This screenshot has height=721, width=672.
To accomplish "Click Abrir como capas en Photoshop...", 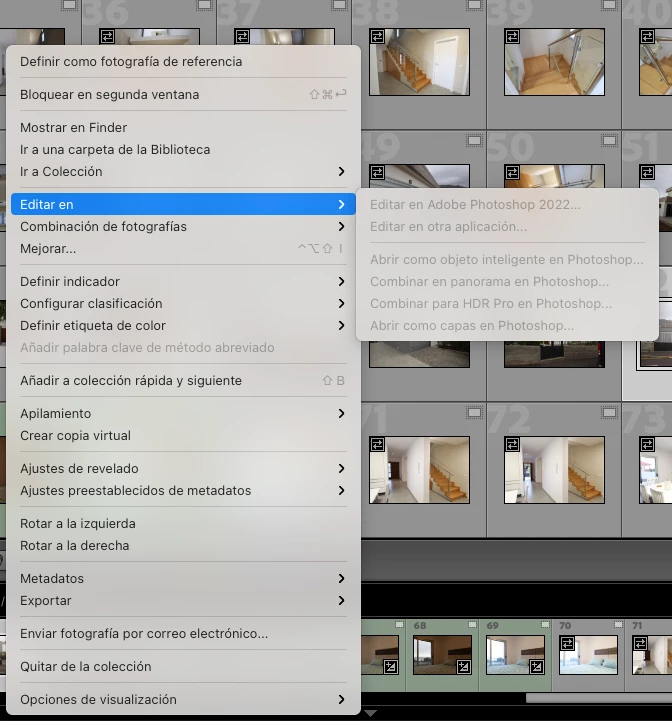I will coord(507,326).
